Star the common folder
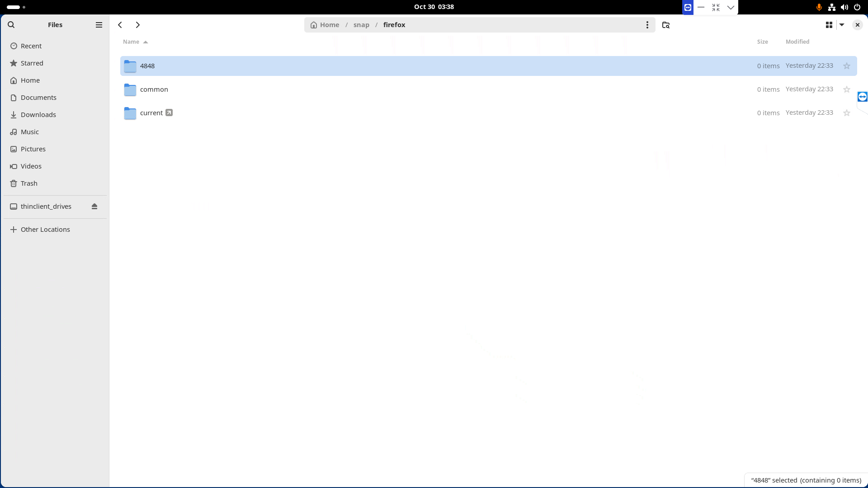 click(x=846, y=89)
